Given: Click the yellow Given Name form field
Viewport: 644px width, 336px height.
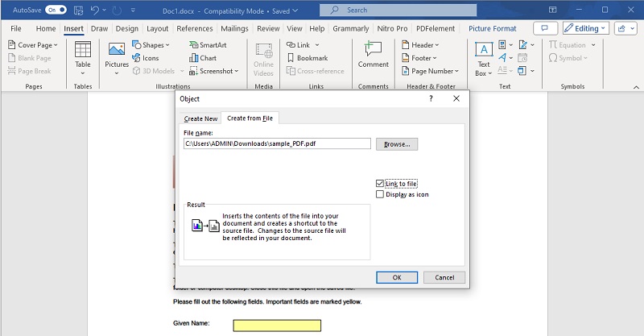Looking at the screenshot, I should tap(277, 326).
